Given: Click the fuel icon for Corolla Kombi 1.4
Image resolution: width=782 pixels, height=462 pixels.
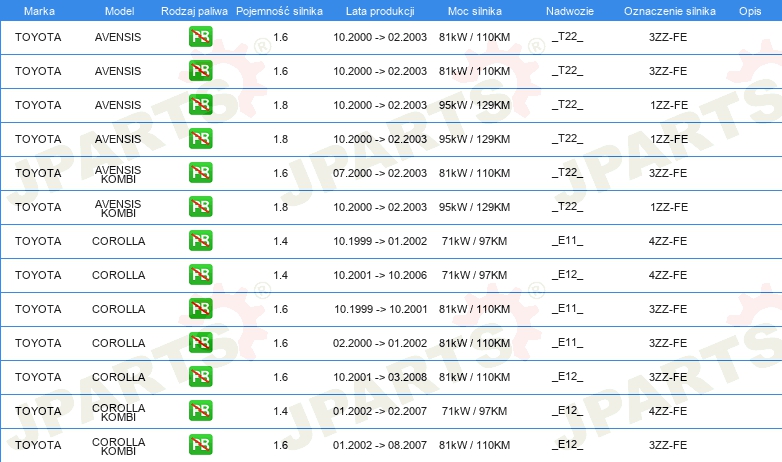Looking at the screenshot, I should click(x=200, y=411).
